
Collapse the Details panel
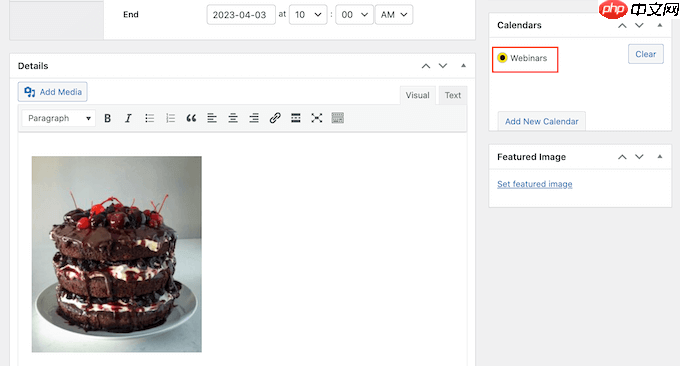click(x=463, y=65)
